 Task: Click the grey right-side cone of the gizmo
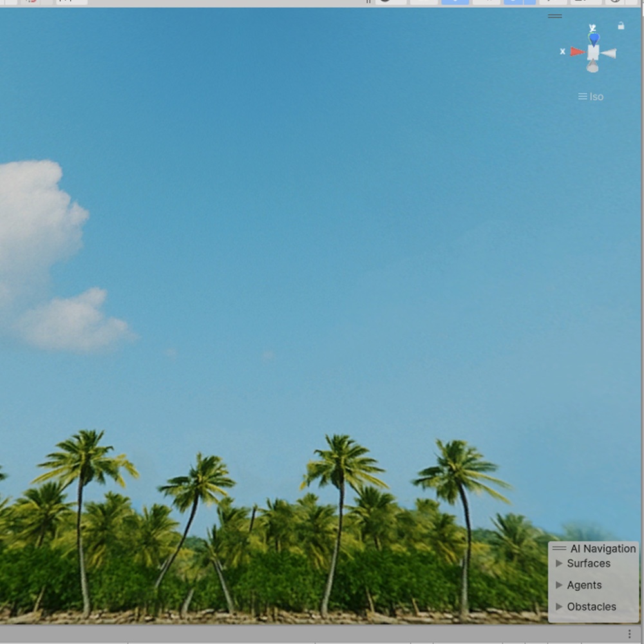(x=609, y=53)
